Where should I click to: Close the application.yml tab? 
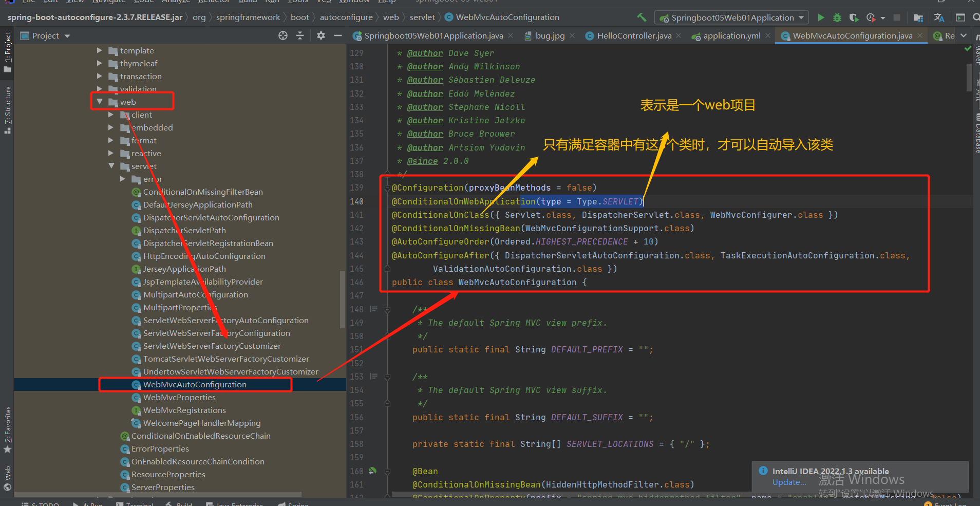[768, 35]
